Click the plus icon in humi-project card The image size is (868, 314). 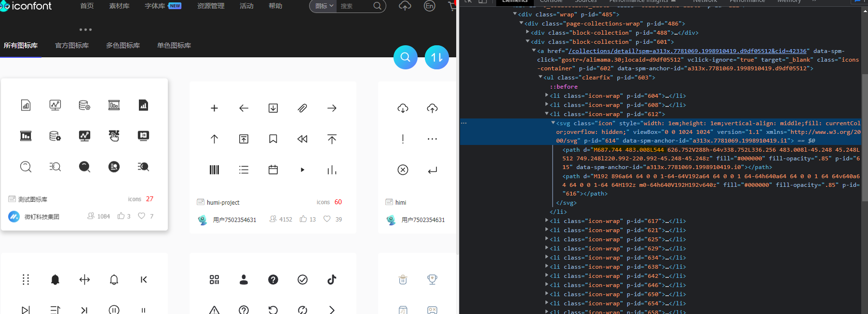point(215,108)
